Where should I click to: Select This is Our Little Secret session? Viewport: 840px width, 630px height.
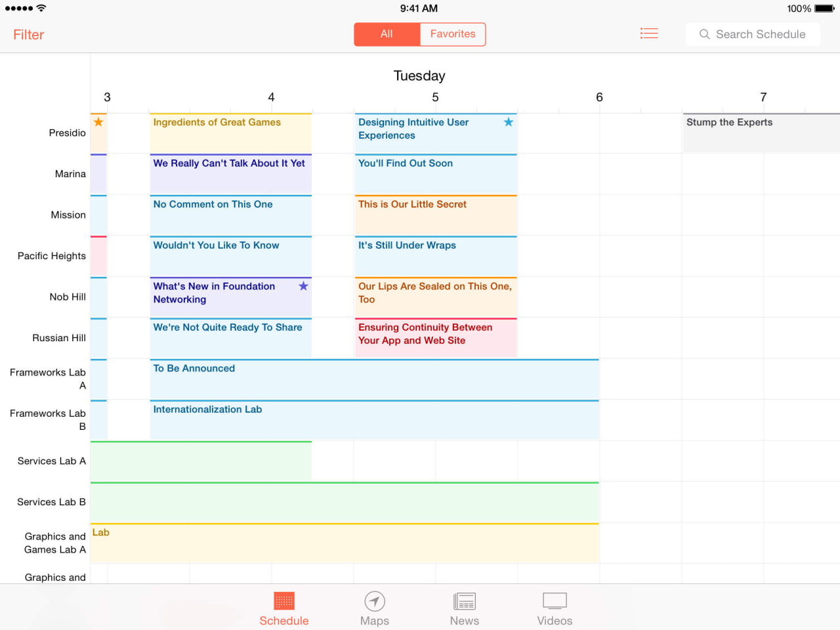click(436, 215)
